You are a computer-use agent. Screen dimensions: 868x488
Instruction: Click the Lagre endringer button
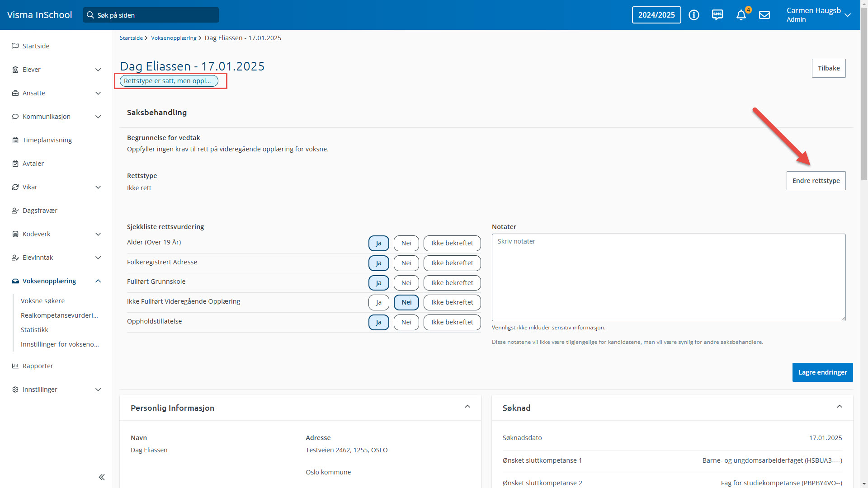[x=822, y=372]
